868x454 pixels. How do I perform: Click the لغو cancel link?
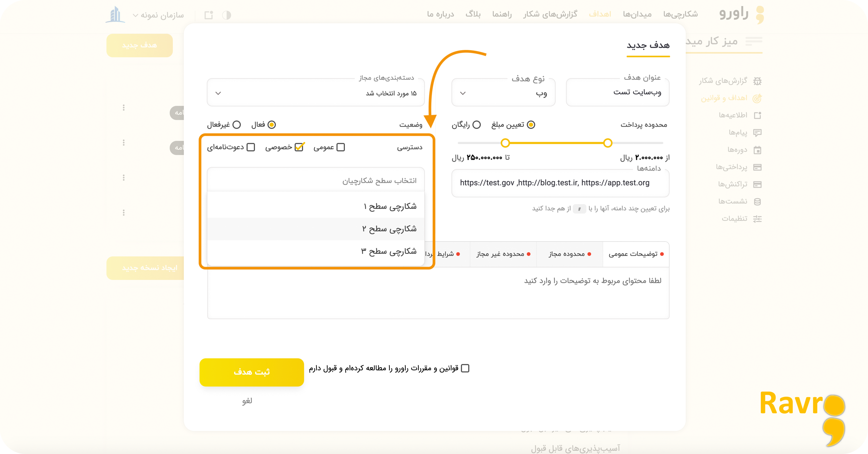point(247,401)
